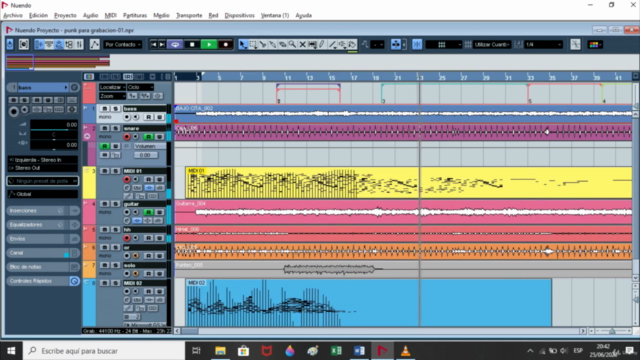Toggle Auto-Scroll button in toolbar
The width and height of the screenshot is (640, 360).
[396, 44]
